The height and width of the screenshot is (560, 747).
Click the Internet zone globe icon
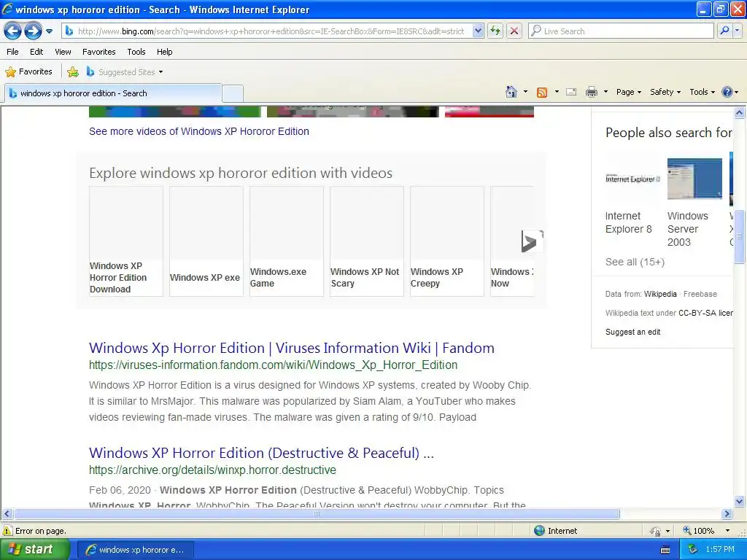[539, 531]
